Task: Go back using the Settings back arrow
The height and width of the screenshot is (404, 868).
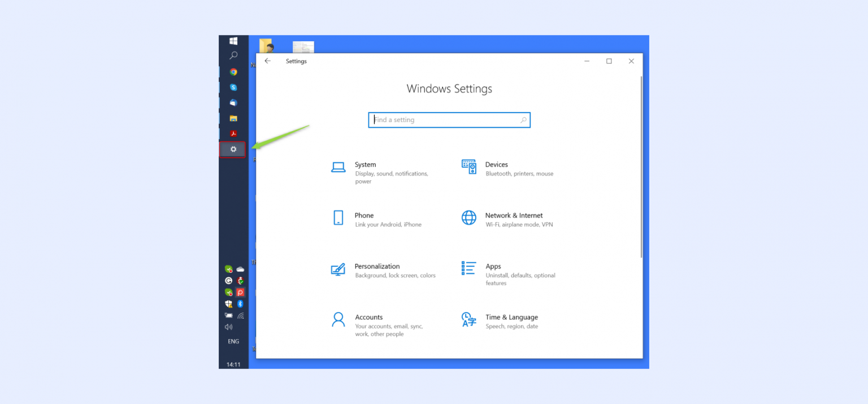Action: coord(267,61)
